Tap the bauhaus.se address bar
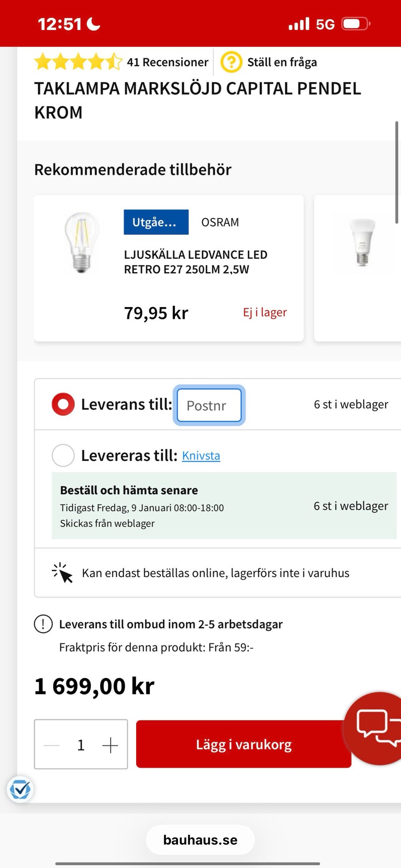Image resolution: width=401 pixels, height=868 pixels. (x=200, y=840)
